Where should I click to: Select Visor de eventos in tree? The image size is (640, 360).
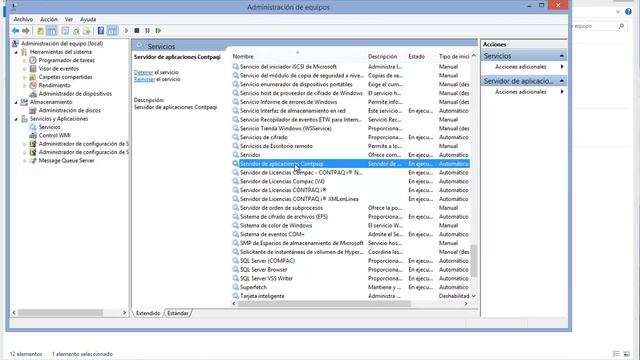[x=59, y=69]
